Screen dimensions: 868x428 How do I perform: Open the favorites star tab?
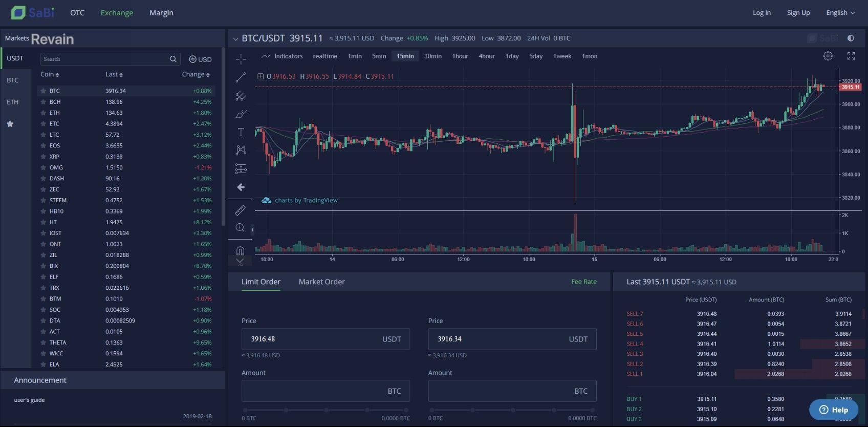point(10,124)
